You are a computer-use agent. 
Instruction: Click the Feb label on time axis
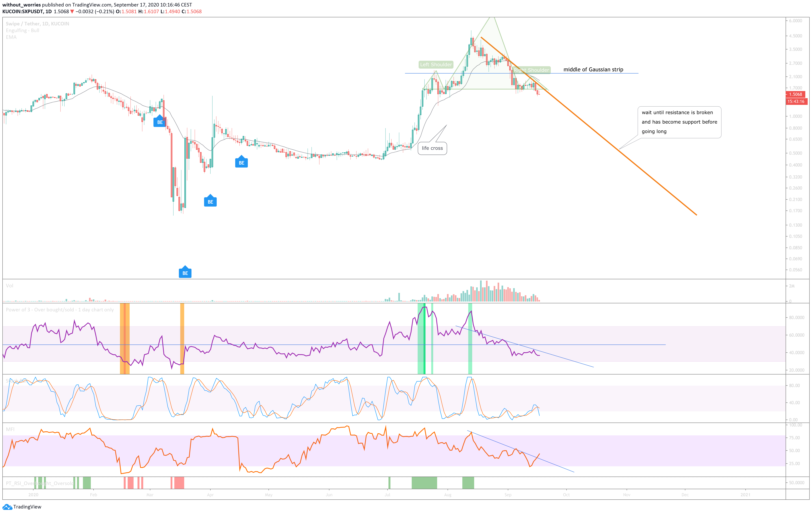93,495
